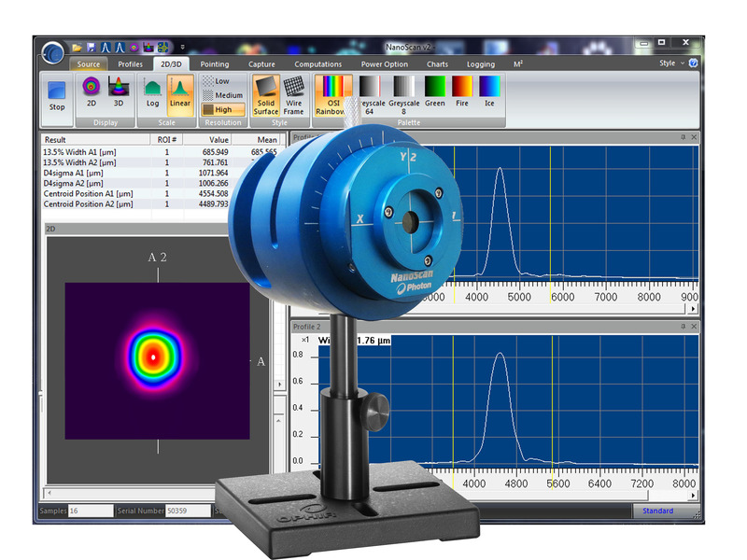Open the Computations ribbon tab
The width and height of the screenshot is (747, 560).
coord(317,64)
